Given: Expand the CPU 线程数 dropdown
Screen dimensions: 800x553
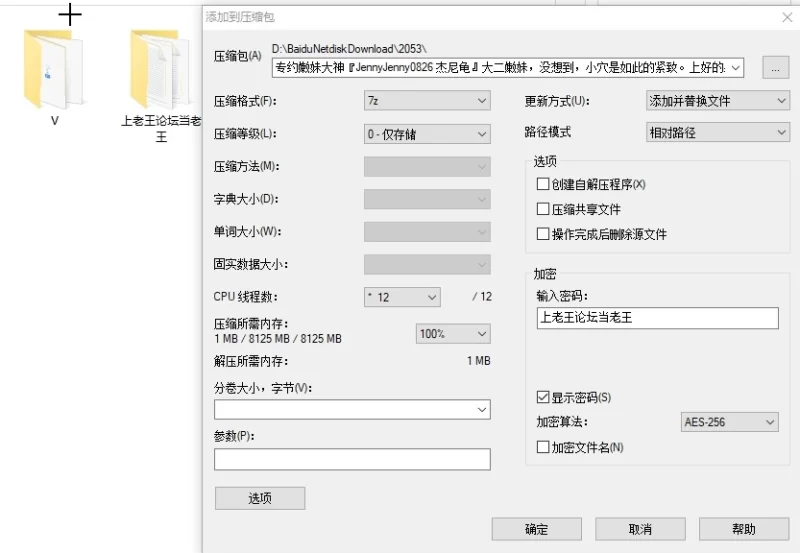Looking at the screenshot, I should click(x=402, y=297).
